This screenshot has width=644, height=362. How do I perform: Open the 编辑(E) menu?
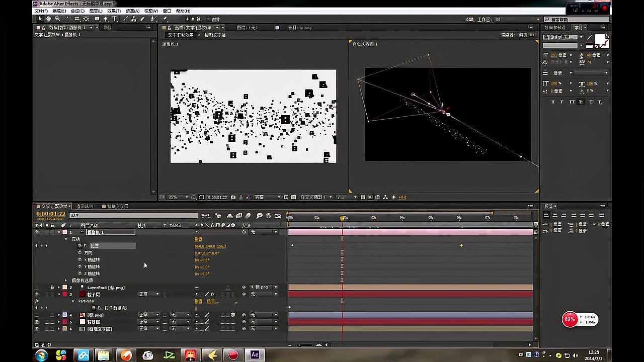coord(59,11)
